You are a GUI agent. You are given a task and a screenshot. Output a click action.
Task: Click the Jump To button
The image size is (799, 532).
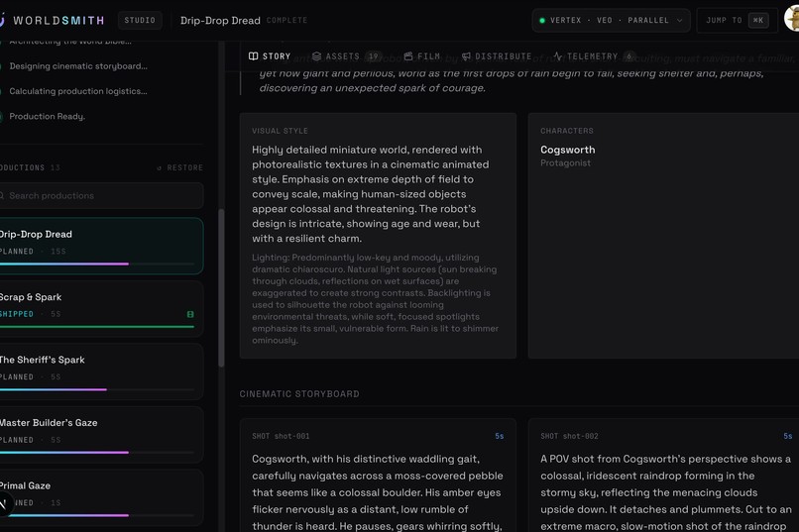737,21
